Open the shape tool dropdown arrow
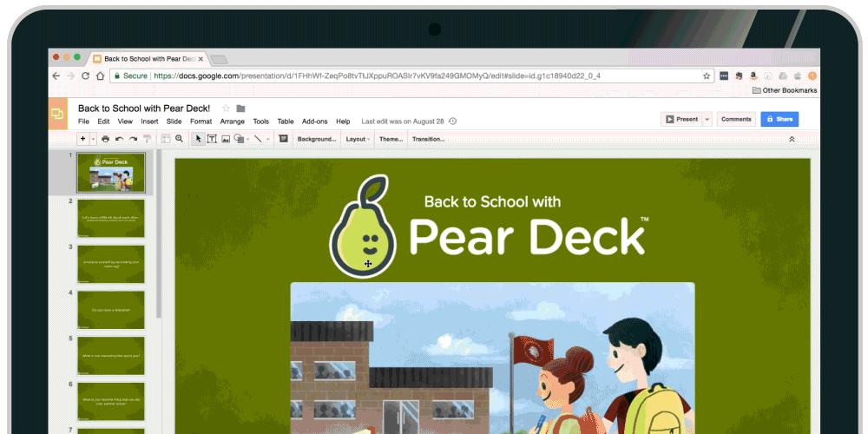The image size is (868, 434). coord(247,139)
